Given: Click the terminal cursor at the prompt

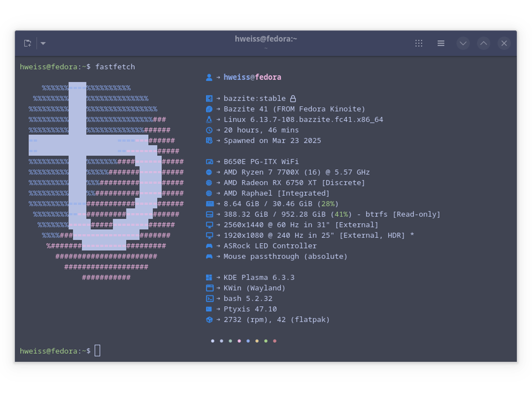Looking at the screenshot, I should click(97, 350).
